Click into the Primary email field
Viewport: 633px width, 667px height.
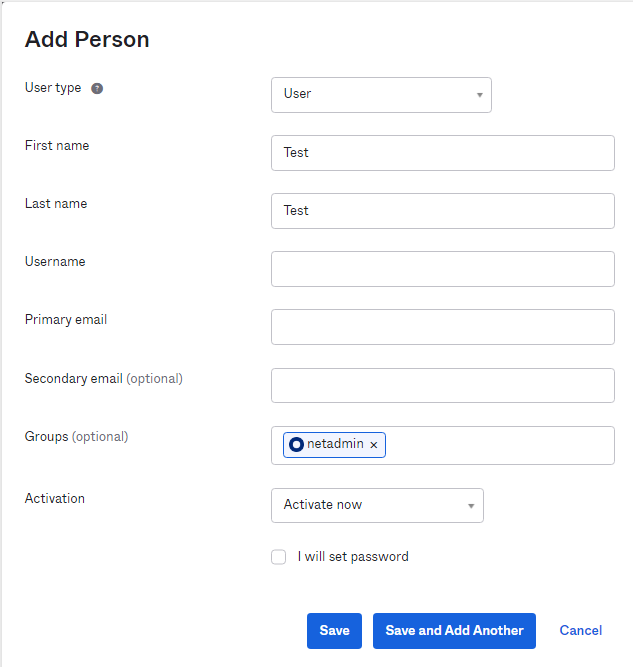[x=442, y=327]
